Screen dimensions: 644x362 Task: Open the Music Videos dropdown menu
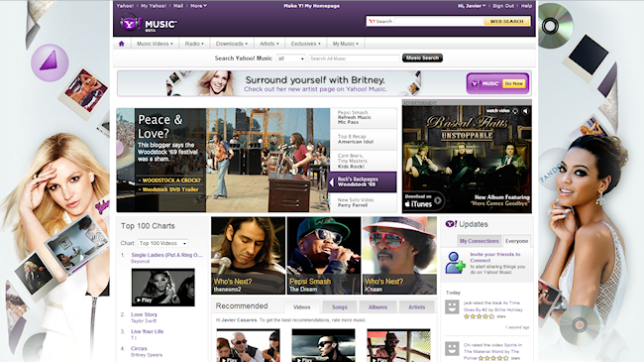pos(155,44)
